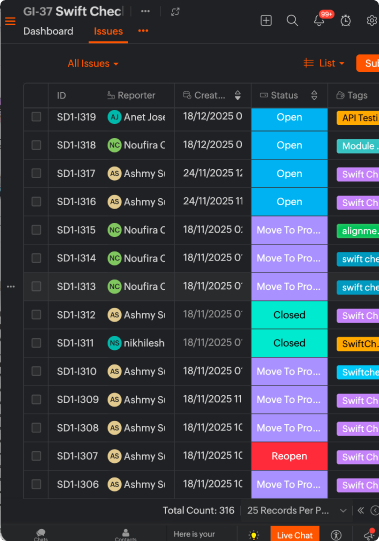The image size is (379, 541).
Task: Click Noufira NC avatar in SD1-I318 row
Action: click(114, 145)
